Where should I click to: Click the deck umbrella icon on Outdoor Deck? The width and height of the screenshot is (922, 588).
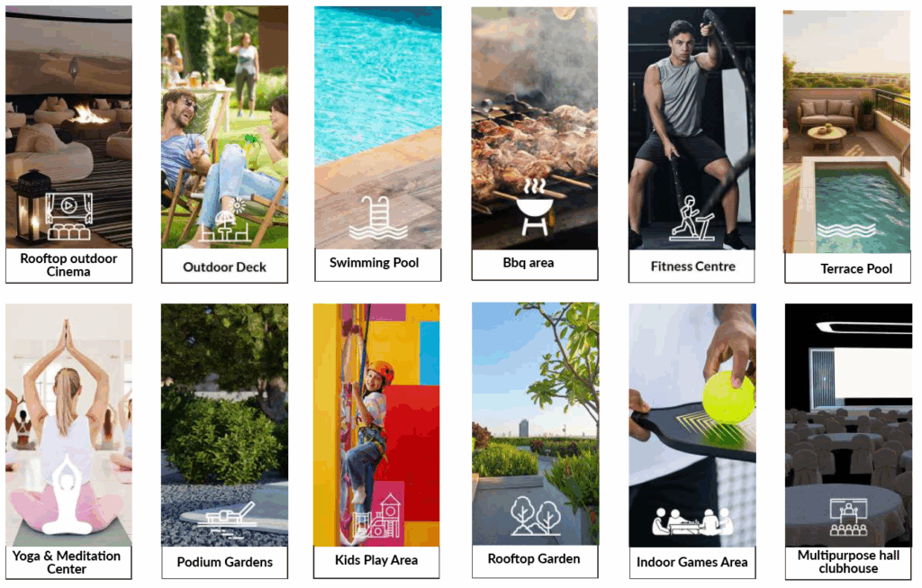[x=224, y=222]
